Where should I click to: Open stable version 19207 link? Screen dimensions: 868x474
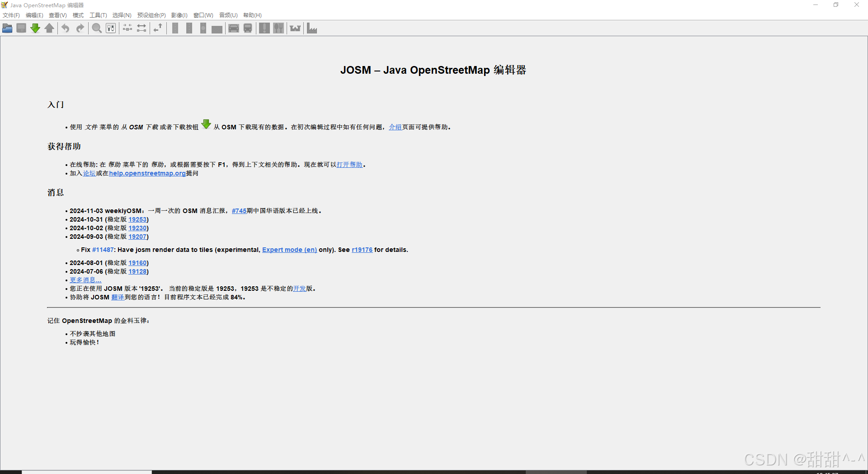tap(137, 237)
